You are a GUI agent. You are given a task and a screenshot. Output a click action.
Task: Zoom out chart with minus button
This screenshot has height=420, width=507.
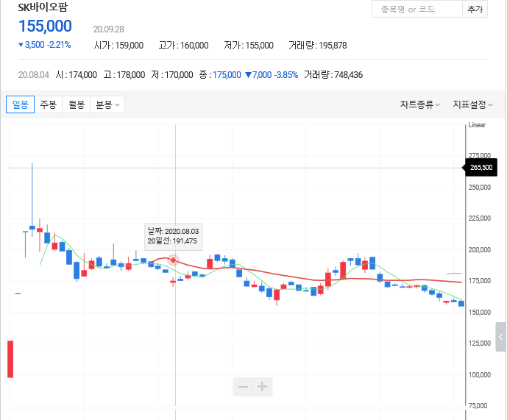243,387
